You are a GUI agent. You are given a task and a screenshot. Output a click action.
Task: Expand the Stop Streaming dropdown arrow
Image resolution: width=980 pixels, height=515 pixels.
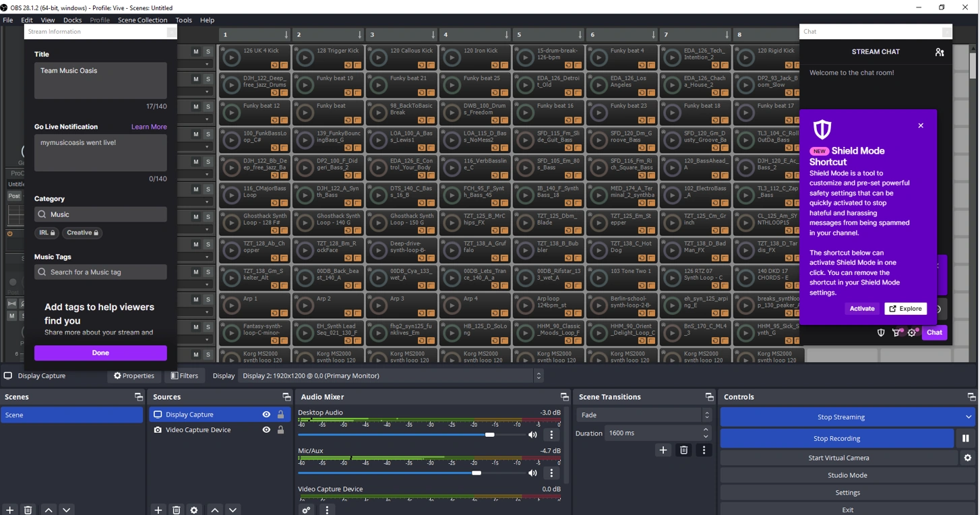tap(969, 417)
